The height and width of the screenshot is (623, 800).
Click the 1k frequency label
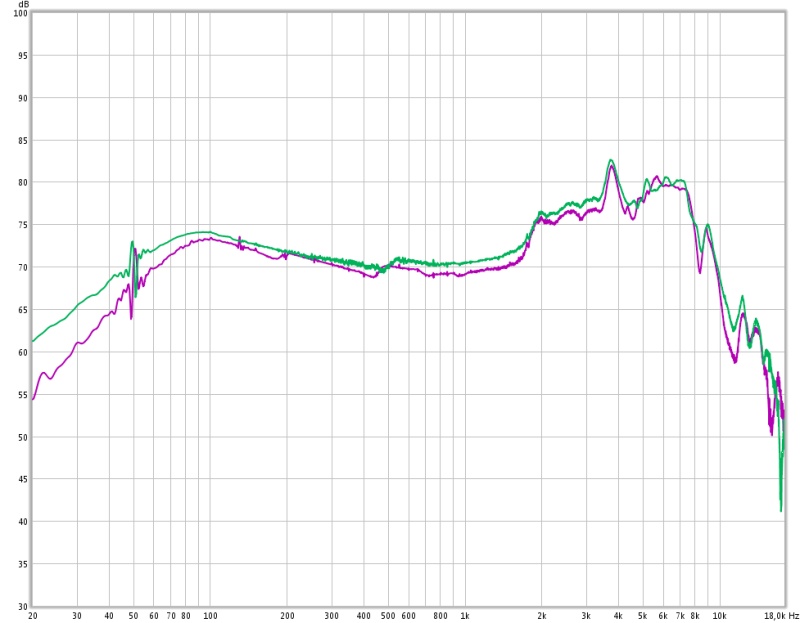pos(465,616)
